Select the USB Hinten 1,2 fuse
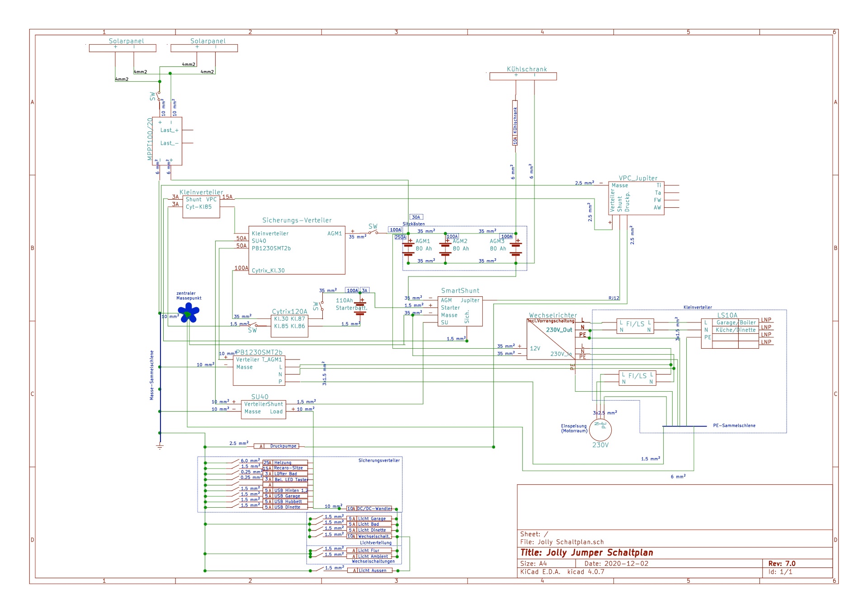The width and height of the screenshot is (868, 613). click(285, 491)
